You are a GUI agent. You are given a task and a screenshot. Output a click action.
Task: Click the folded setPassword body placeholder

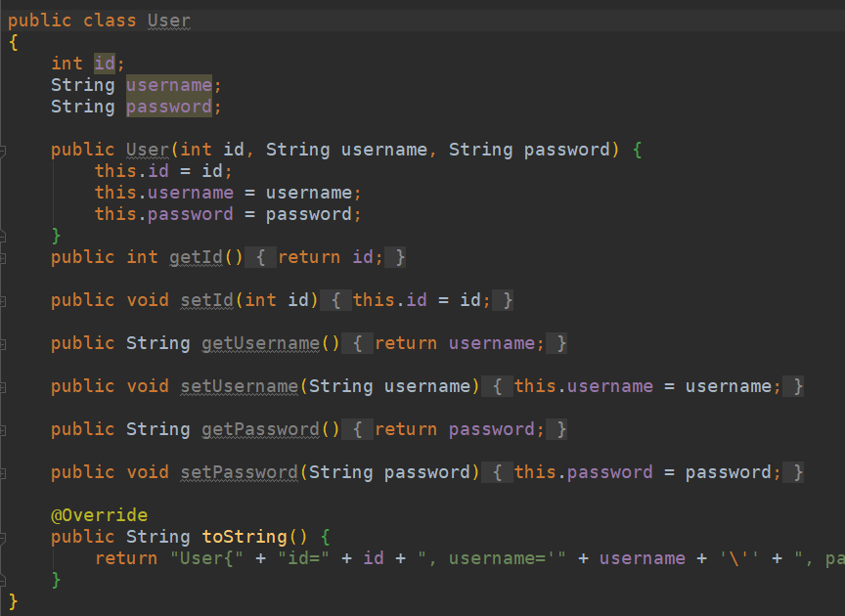(x=647, y=472)
